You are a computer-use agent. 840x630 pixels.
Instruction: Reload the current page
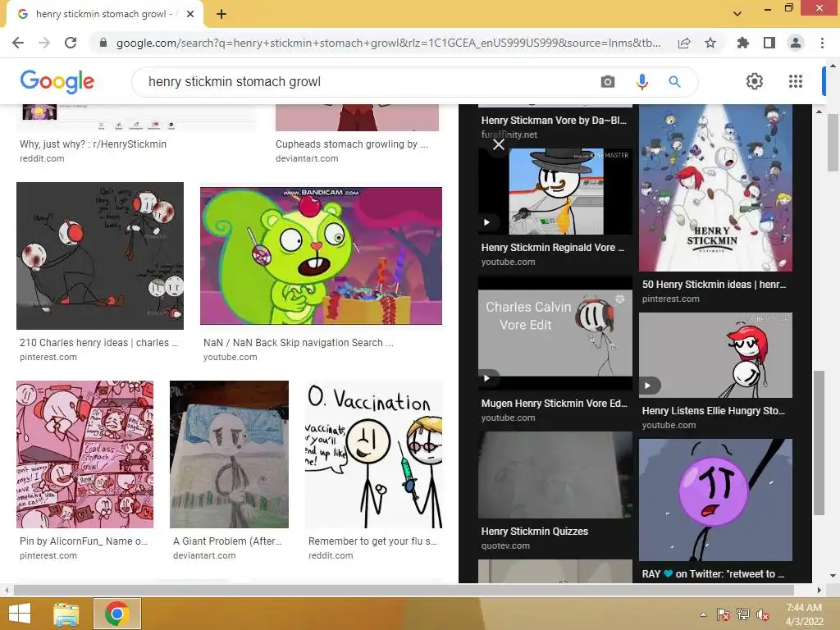coord(71,43)
